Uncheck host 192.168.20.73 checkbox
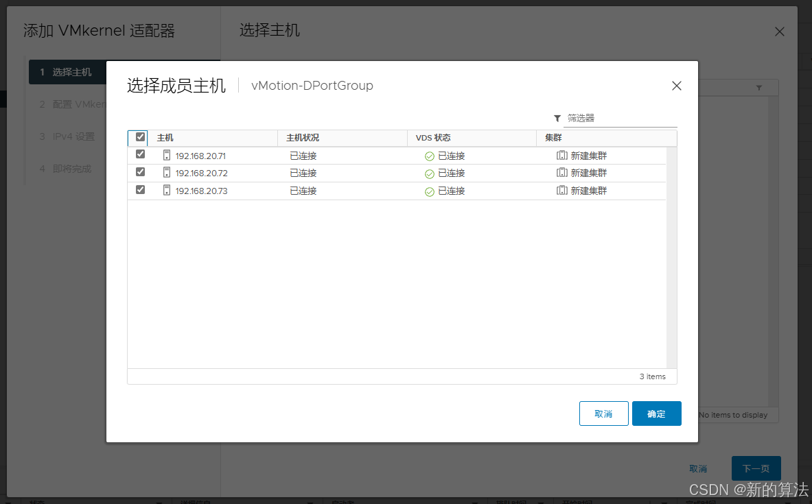812x504 pixels. coord(140,190)
